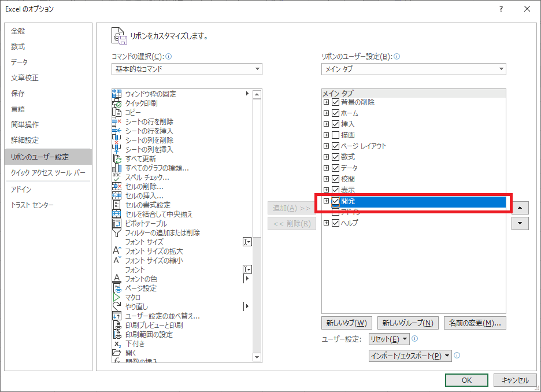The image size is (541, 392).
Task: Click the Copy (コピー) command icon
Action: click(117, 112)
